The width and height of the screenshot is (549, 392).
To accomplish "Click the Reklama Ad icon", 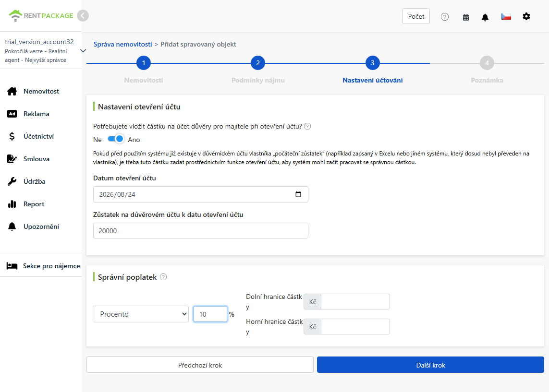I will coord(12,114).
